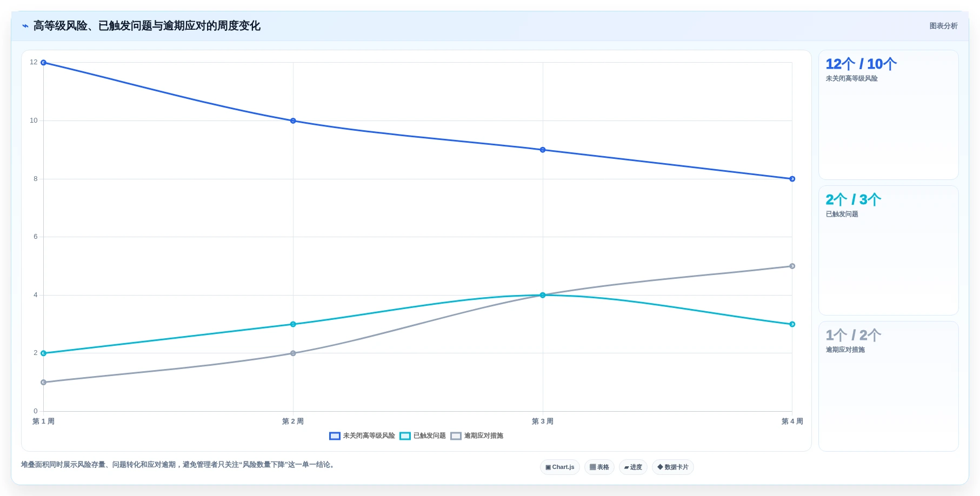Toggle the 未关闭高等级风险 legend swatch
This screenshot has height=496, width=980.
pyautogui.click(x=335, y=436)
